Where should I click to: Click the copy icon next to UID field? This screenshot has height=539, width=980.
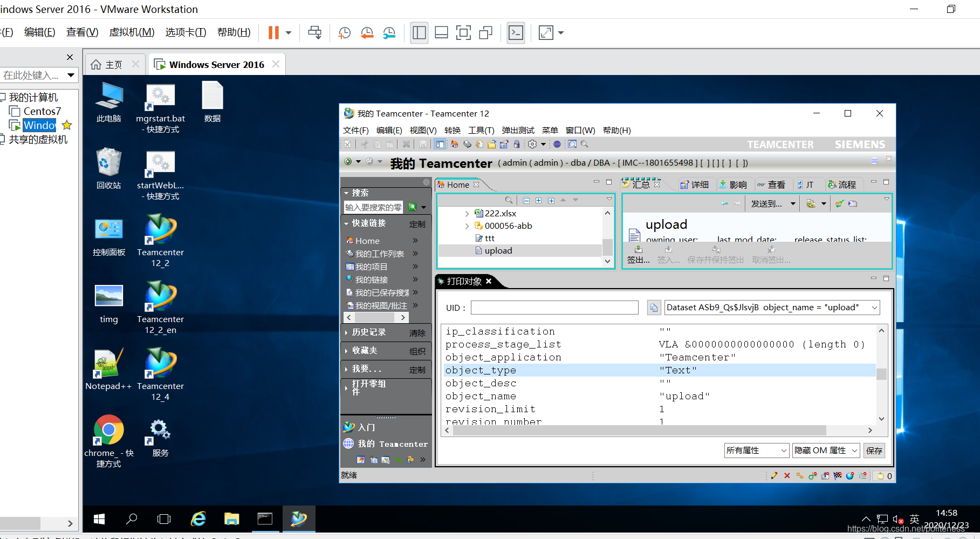654,308
